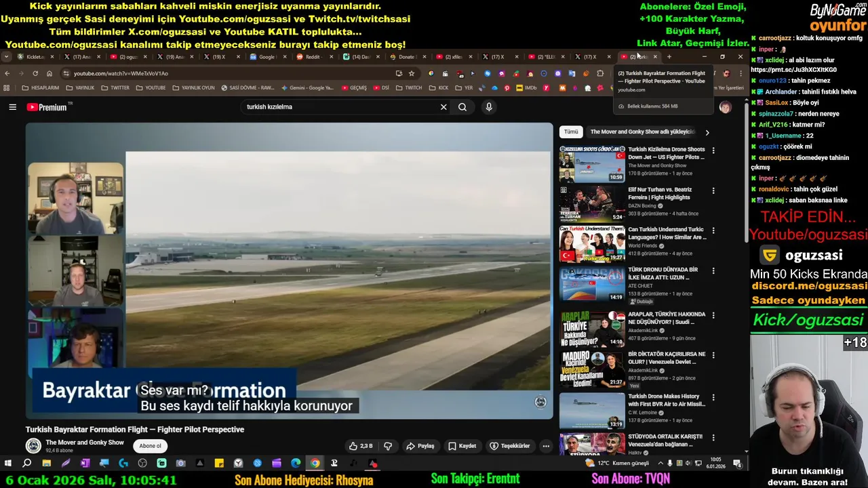Click the video player watermark icon
868x488 pixels.
(540, 403)
